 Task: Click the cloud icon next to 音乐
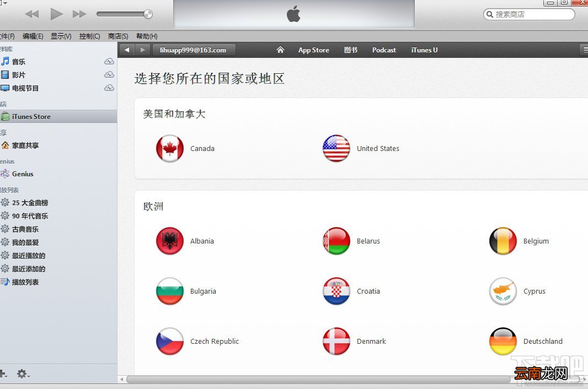point(109,62)
